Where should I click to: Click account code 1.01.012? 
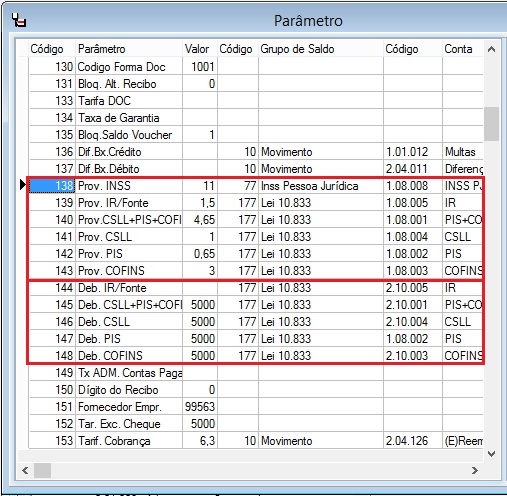pyautogui.click(x=413, y=152)
